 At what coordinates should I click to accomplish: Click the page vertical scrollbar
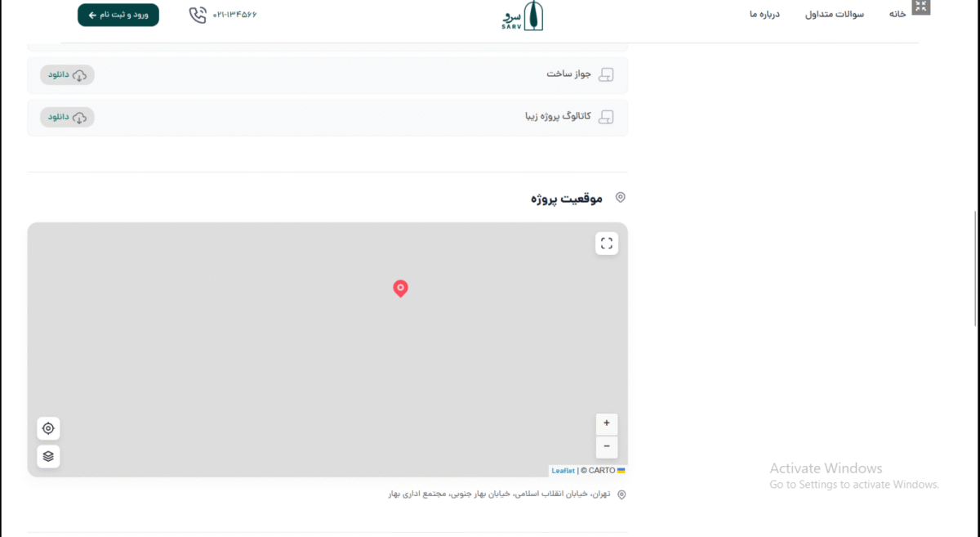pyautogui.click(x=975, y=270)
